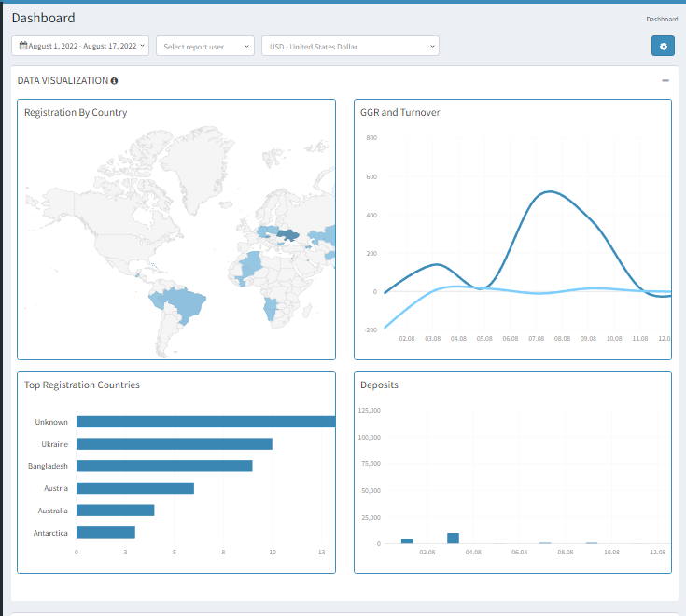
Task: Expand the August date range selector arrow
Action: pyautogui.click(x=143, y=46)
